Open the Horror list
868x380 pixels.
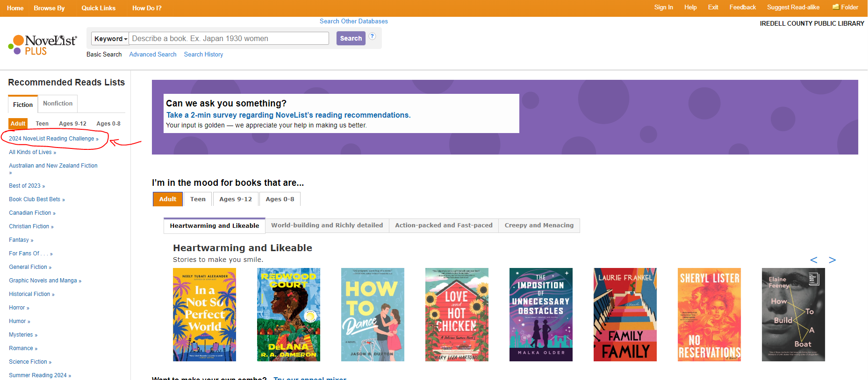coord(19,308)
